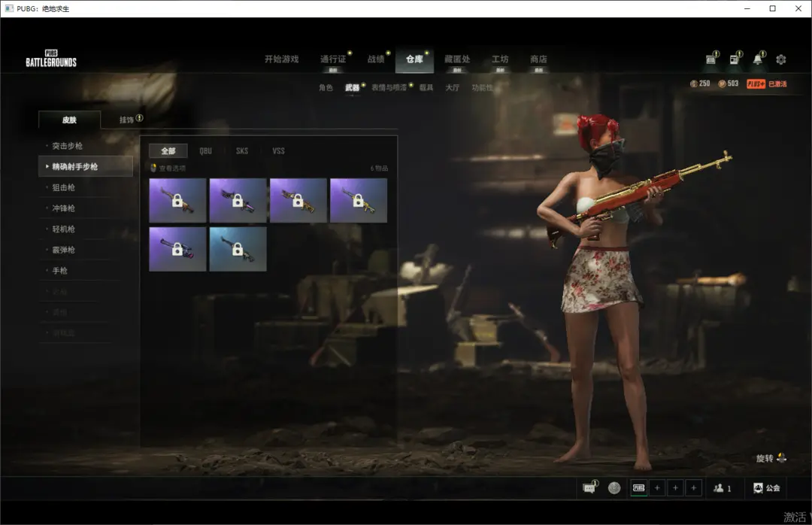
Task: Click the PUBG Battlegrounds logo
Action: (x=51, y=59)
